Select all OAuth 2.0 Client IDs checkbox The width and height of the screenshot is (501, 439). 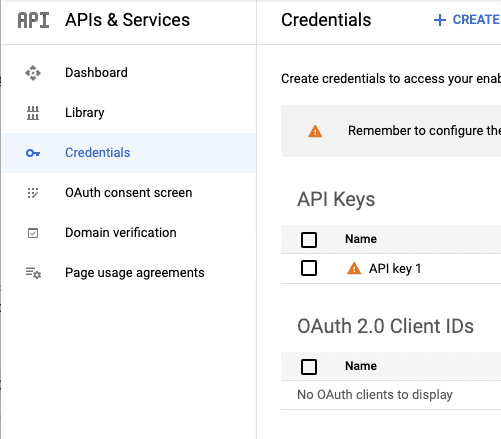coord(309,367)
